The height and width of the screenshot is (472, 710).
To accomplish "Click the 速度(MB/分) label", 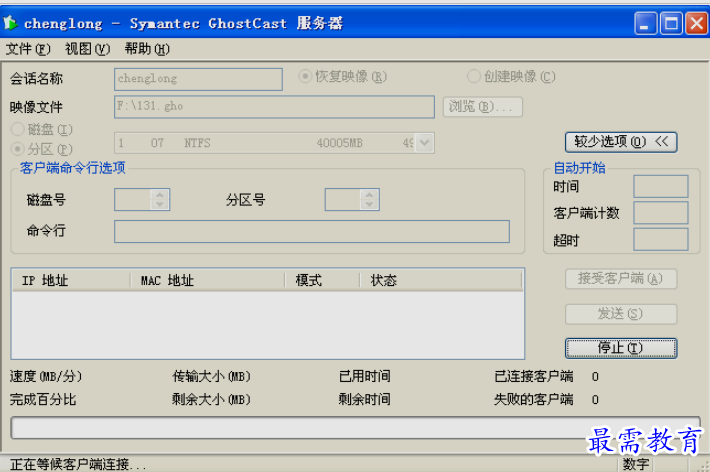I will tap(46, 376).
